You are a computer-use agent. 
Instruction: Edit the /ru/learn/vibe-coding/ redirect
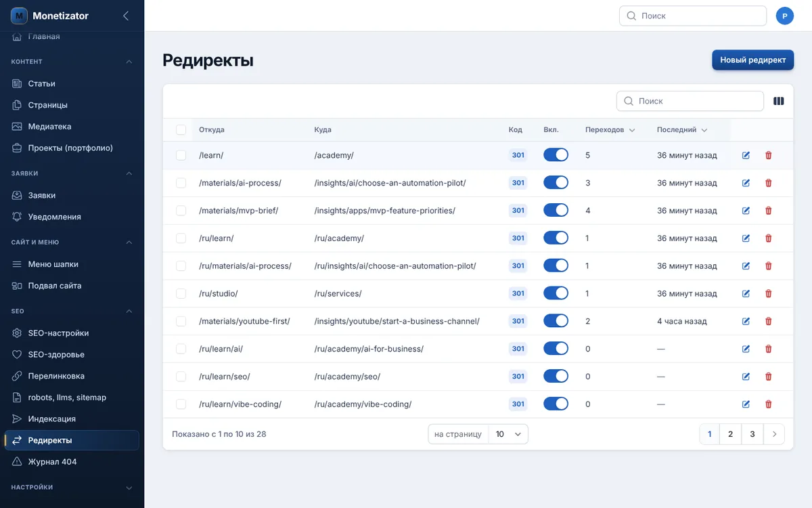746,404
